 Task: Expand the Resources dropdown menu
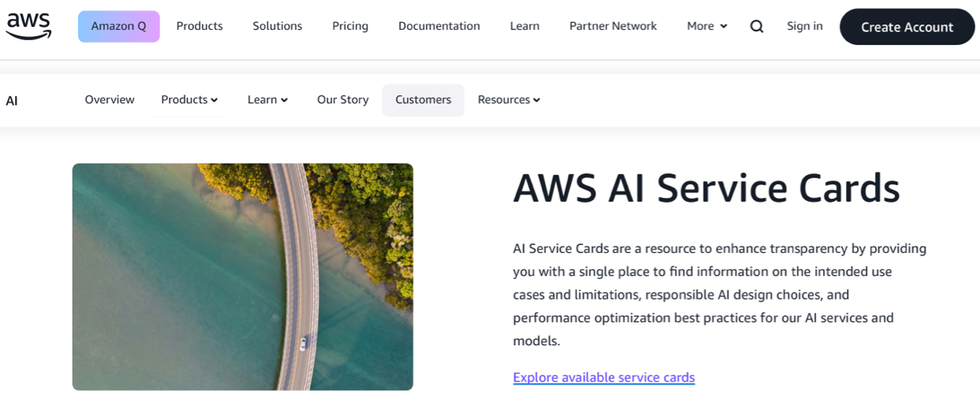point(509,100)
